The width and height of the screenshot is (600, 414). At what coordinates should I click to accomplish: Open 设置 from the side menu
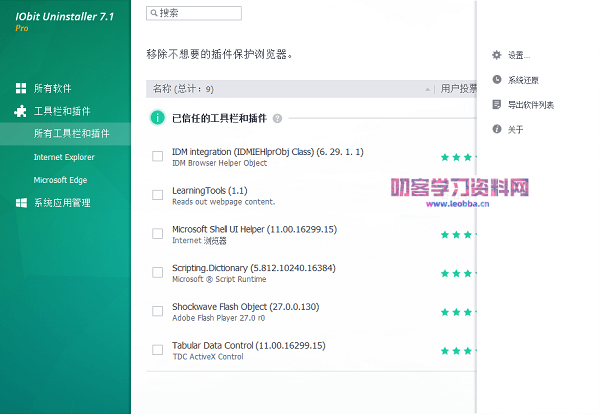coord(518,55)
